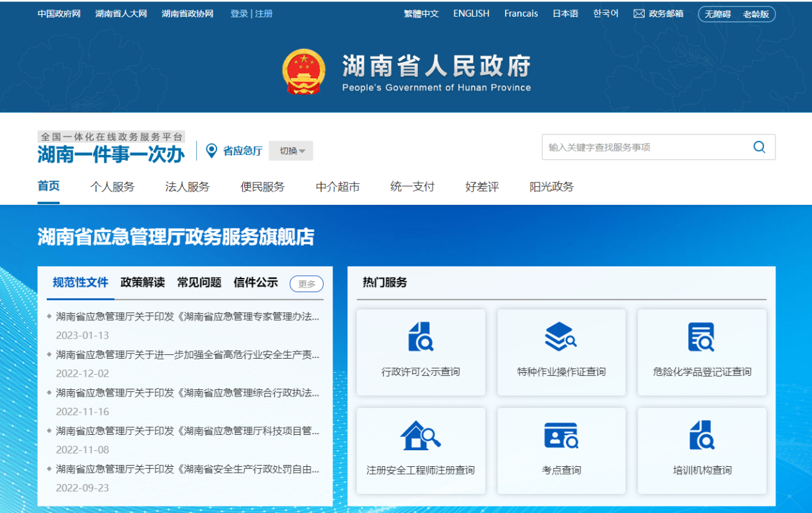Click the 政务邮箱 envelope icon

(x=639, y=13)
